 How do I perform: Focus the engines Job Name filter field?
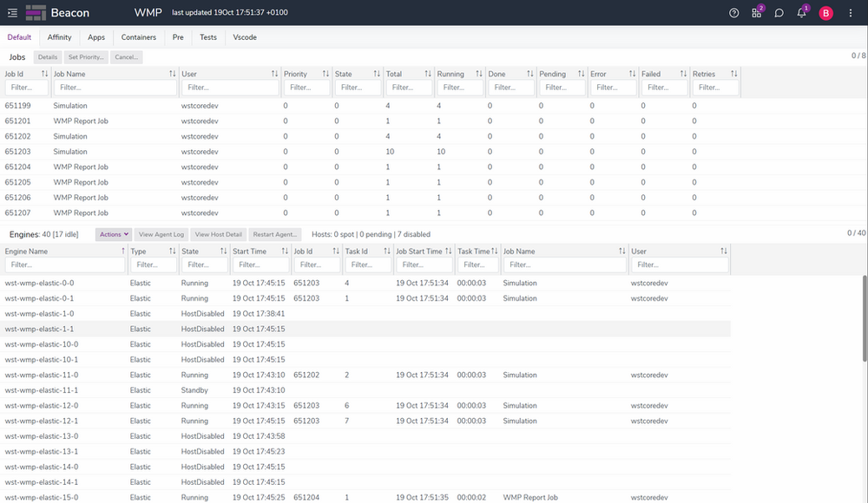[565, 265]
